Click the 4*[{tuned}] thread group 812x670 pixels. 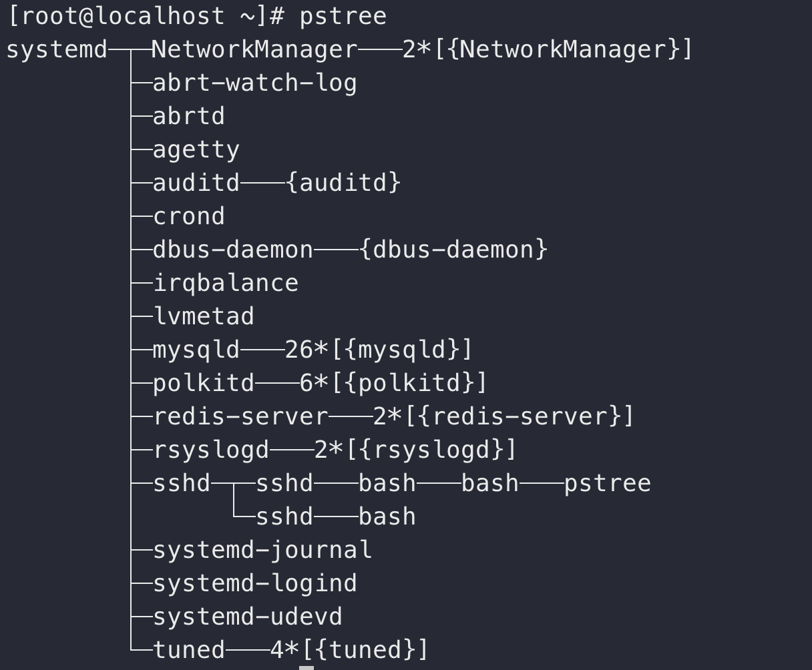349,650
